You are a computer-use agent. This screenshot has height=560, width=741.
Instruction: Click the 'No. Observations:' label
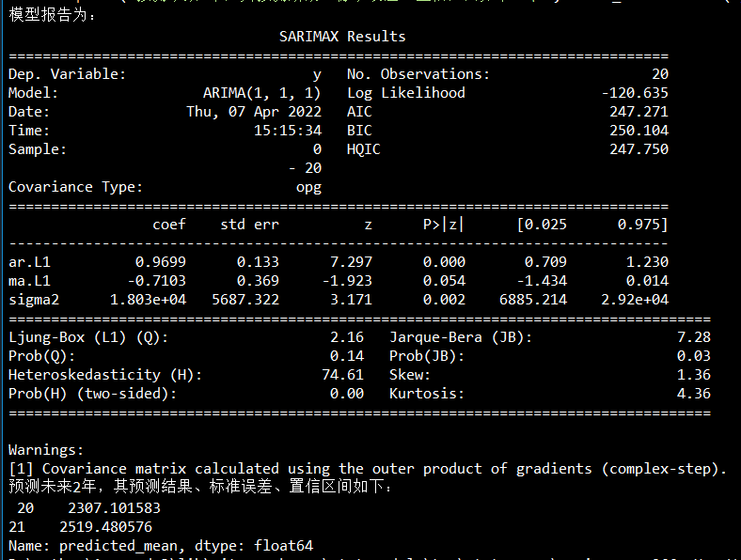pyautogui.click(x=418, y=74)
